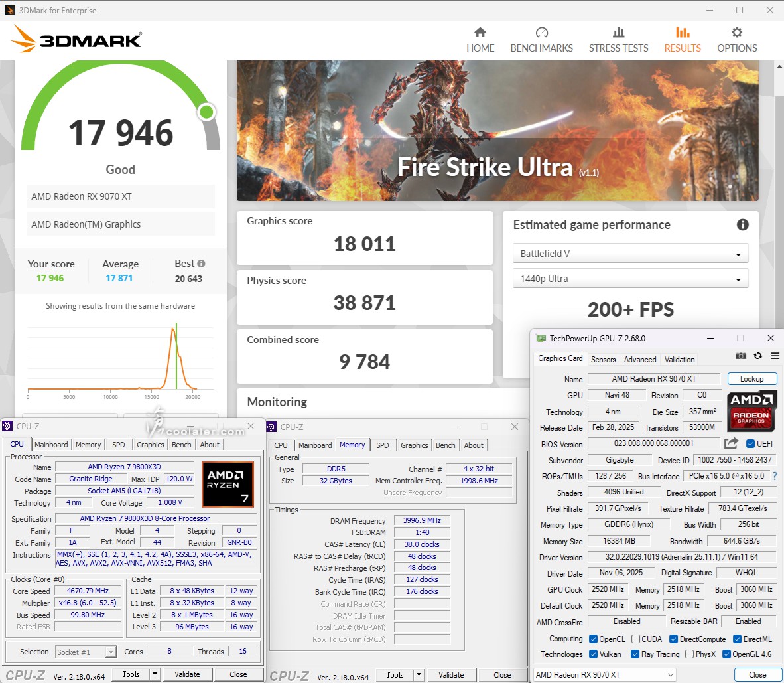Image resolution: width=784 pixels, height=683 pixels.
Task: Click the GPU-Z refresh icon
Action: 757,356
